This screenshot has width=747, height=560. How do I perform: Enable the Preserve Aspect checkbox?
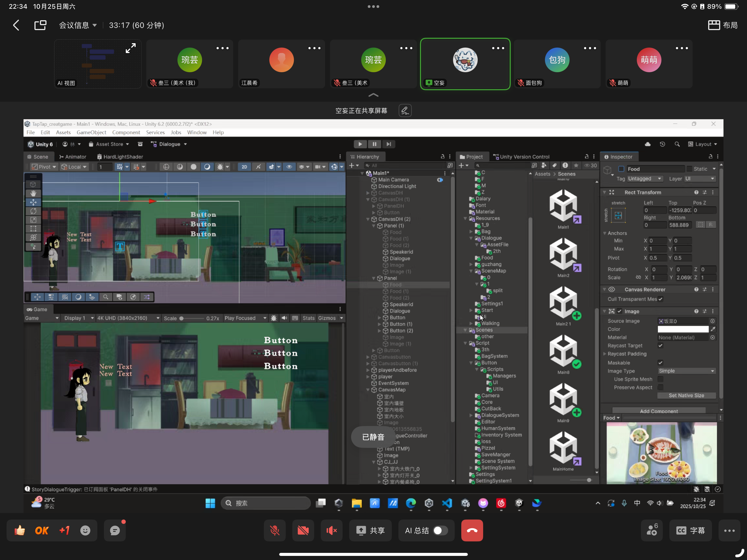tap(661, 387)
